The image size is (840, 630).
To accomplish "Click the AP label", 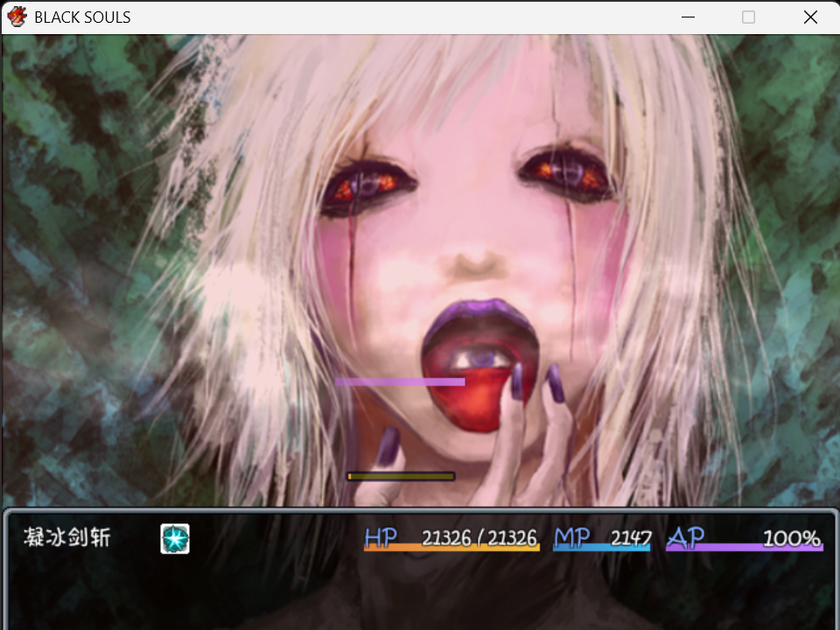I will point(686,537).
